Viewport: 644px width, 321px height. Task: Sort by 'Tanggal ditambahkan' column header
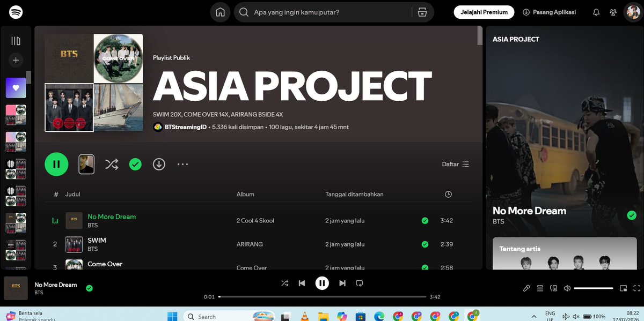pyautogui.click(x=354, y=194)
